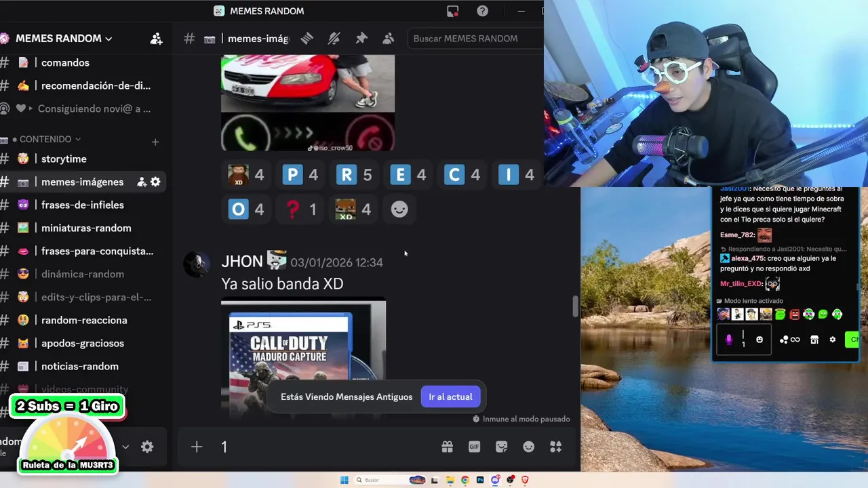The image size is (868, 488).
Task: Open Photoshop from taskbar
Action: pos(480,480)
